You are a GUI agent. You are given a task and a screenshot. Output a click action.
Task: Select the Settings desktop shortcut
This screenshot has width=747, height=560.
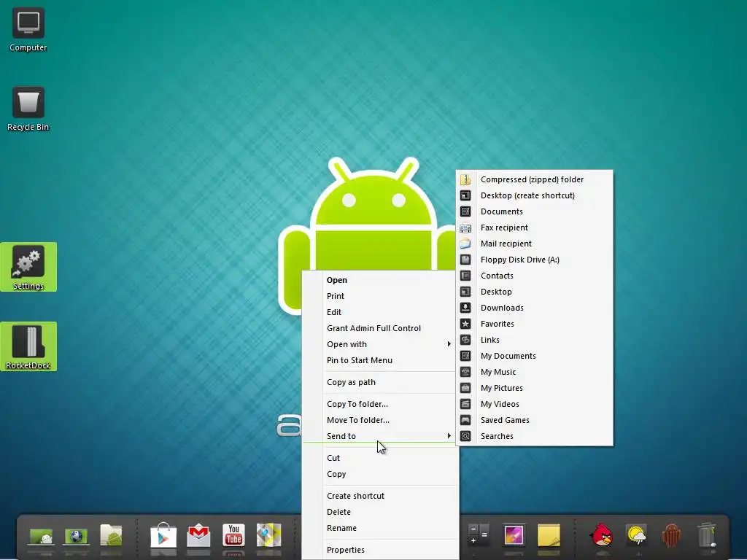coord(28,267)
